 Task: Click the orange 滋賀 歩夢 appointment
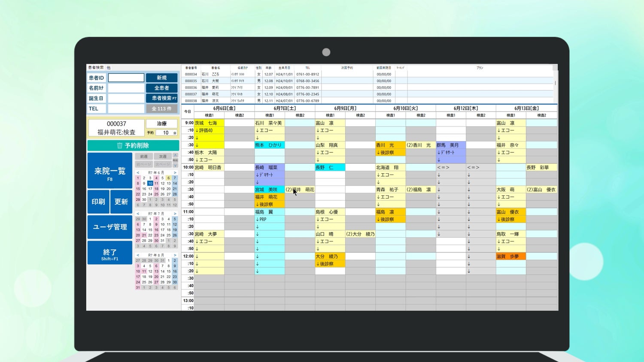click(x=510, y=256)
